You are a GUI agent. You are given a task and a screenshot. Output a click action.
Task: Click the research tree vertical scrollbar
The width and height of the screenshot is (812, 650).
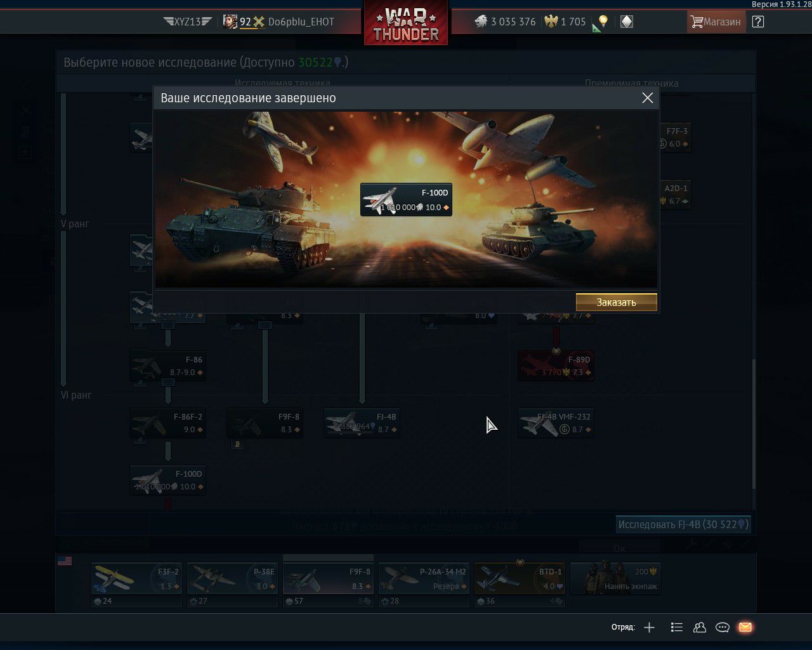754,424
